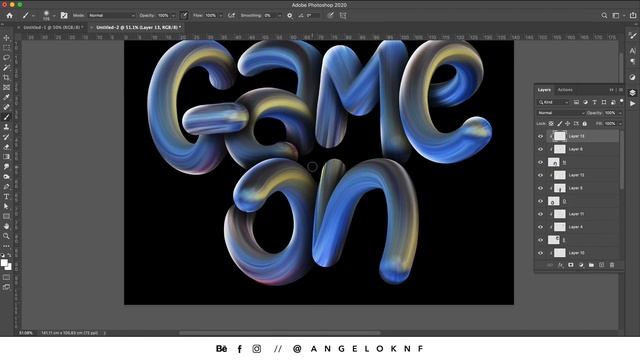Open brush settings panel from options bar
Image resolution: width=640 pixels, height=360 pixels.
(64, 16)
